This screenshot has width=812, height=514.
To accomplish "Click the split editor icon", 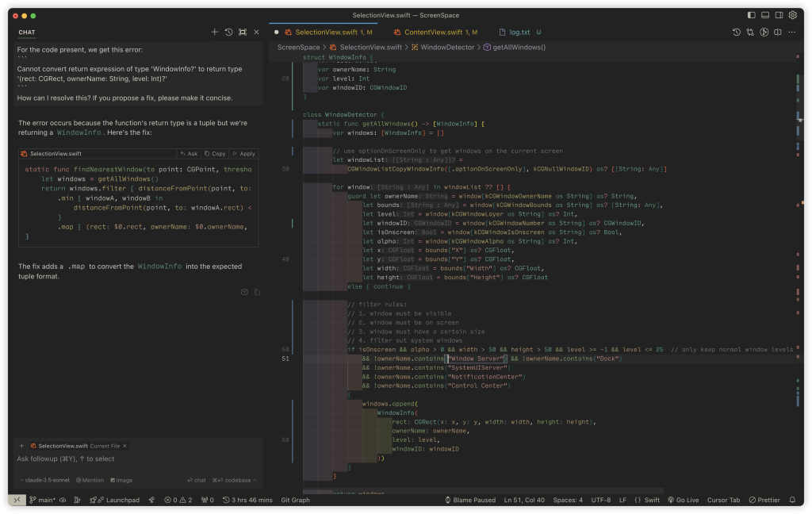I will (778, 33).
